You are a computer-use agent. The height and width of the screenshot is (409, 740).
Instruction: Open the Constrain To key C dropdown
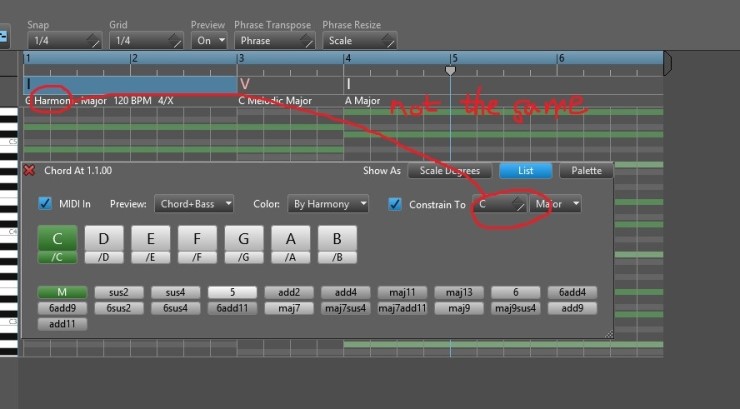500,204
